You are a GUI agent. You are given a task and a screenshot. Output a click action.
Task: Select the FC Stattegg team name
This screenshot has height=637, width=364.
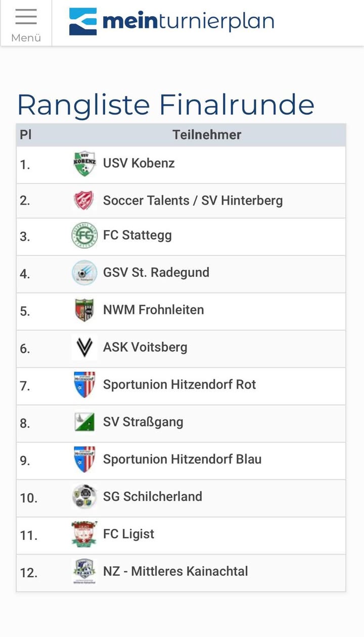(138, 235)
